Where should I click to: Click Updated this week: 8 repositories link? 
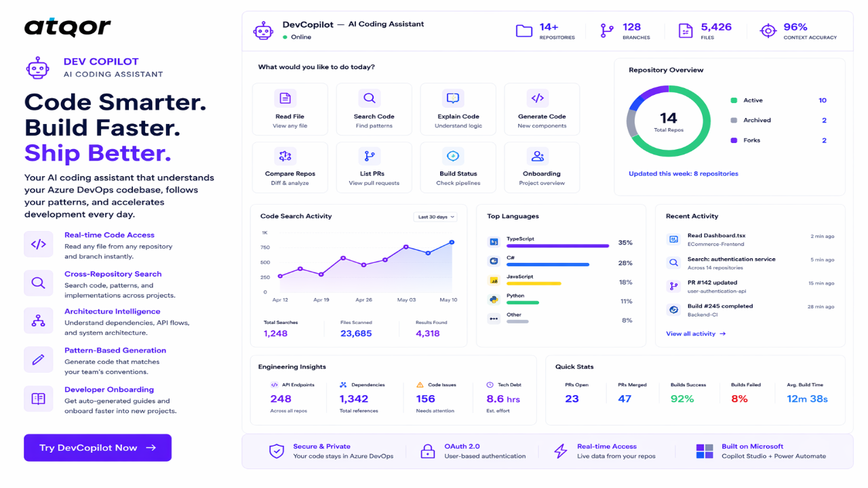pyautogui.click(x=684, y=174)
